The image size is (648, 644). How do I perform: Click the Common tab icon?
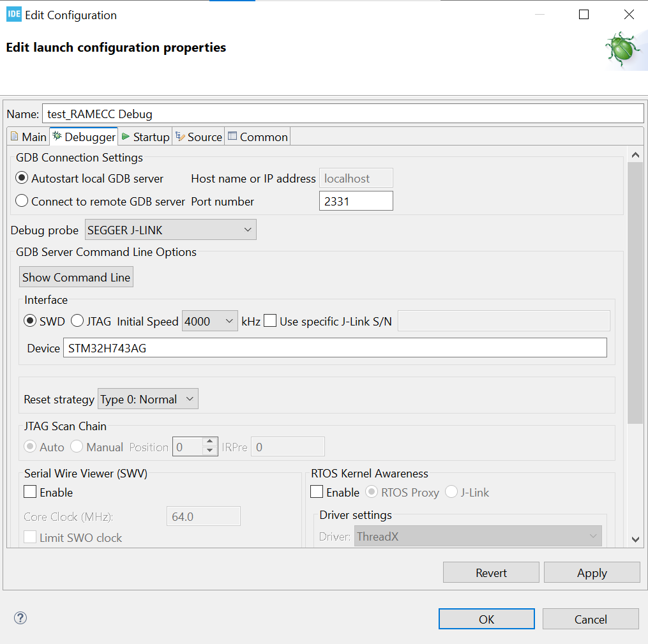click(231, 136)
